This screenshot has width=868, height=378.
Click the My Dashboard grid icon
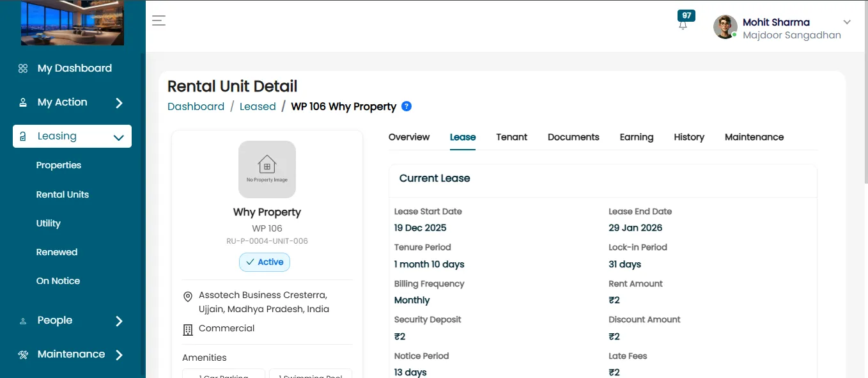(23, 68)
